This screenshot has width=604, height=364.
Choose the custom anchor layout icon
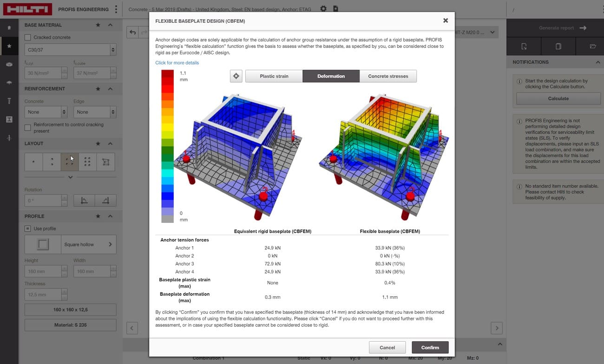(105, 162)
